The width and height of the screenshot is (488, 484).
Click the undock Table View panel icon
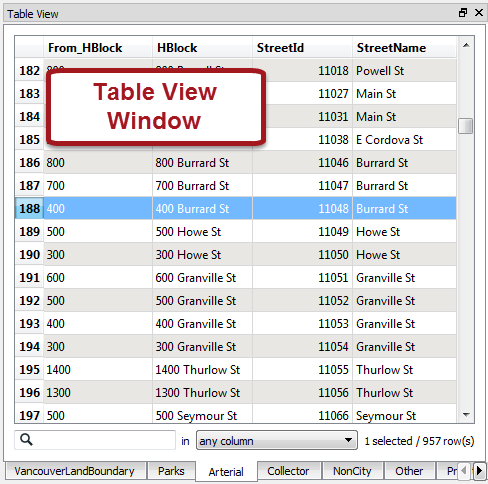click(x=463, y=13)
